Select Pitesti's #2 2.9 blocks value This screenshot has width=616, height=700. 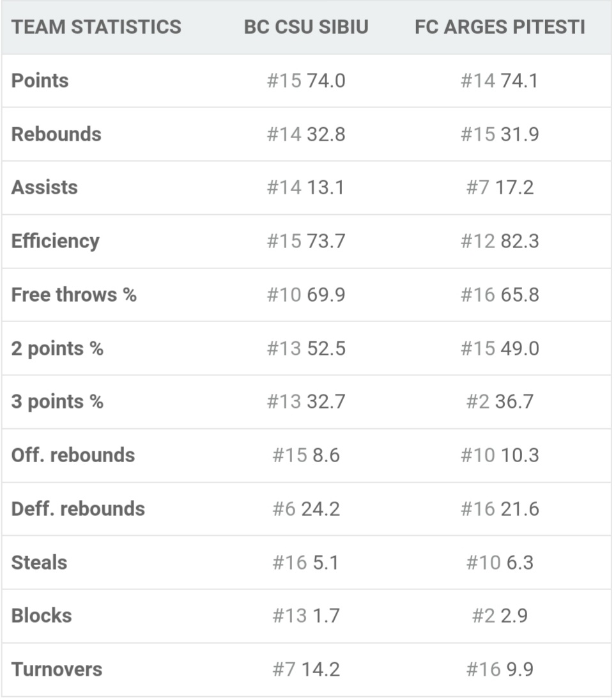click(x=500, y=616)
